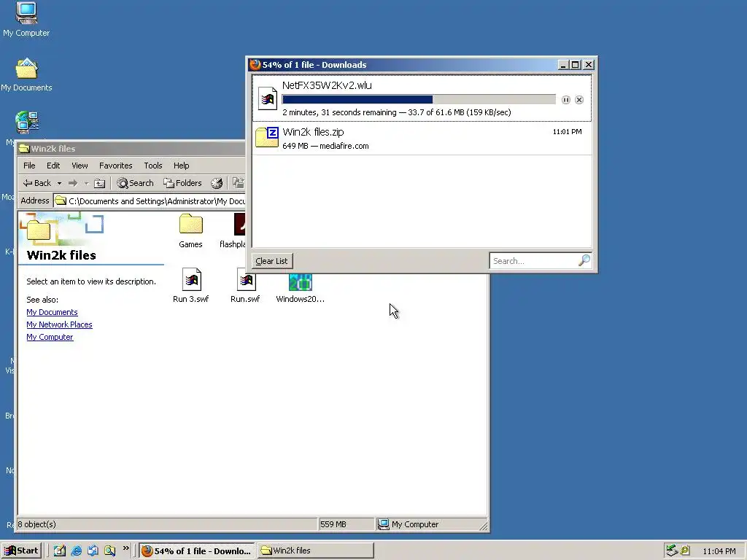
Task: Expand hidden quick launch items chevron
Action: click(x=125, y=548)
